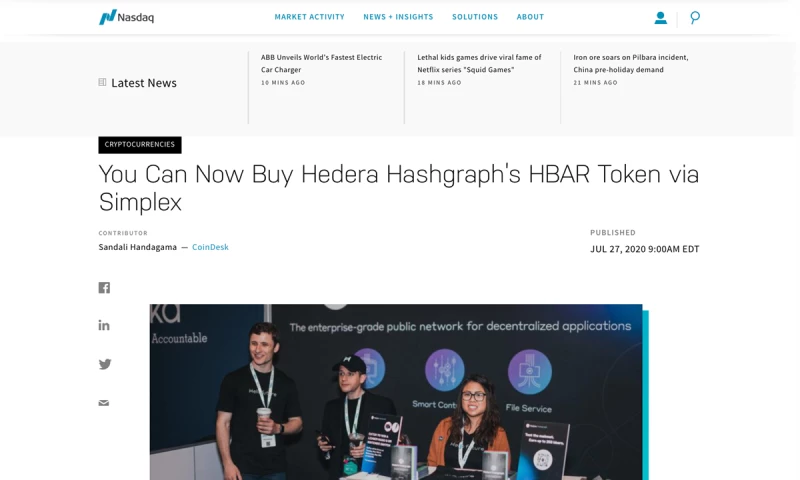Click the Latest News list icon
The image size is (800, 480).
[102, 82]
